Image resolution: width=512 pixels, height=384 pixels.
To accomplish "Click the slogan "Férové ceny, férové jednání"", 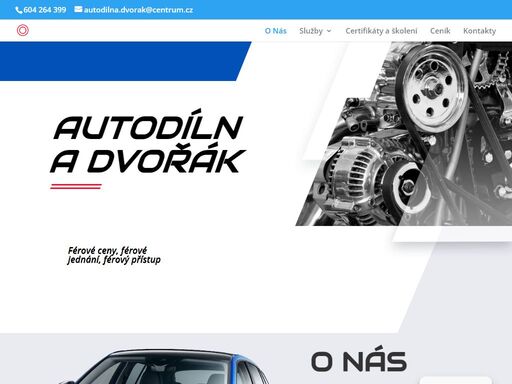I will tap(114, 255).
